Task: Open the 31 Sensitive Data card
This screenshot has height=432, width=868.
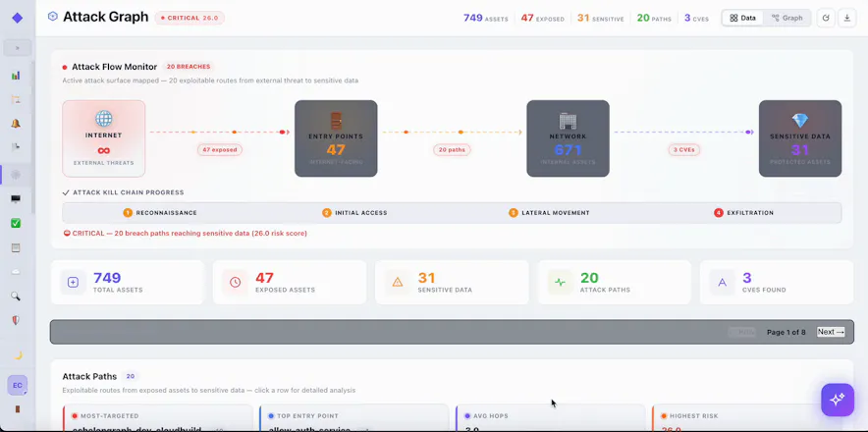Action: pos(452,283)
